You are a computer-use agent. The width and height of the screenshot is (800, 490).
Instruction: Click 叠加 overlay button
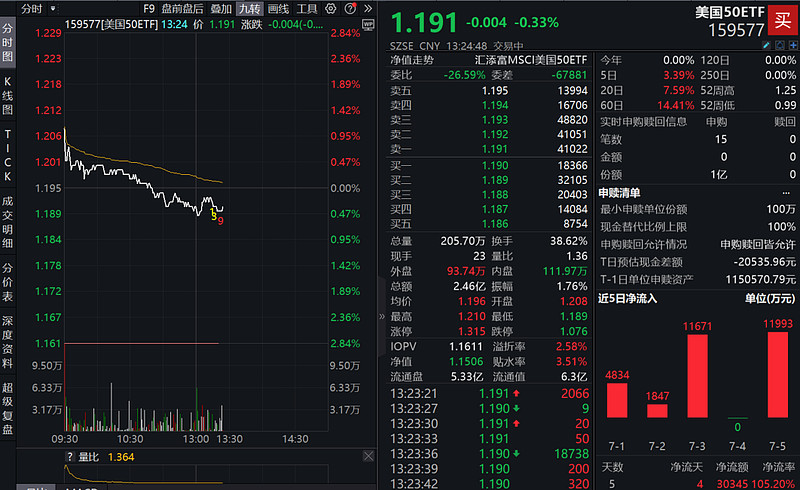(221, 9)
